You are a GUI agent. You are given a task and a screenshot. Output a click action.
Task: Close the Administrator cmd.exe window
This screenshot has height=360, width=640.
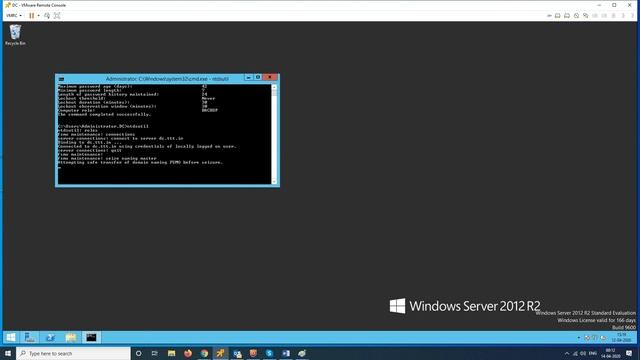[x=270, y=78]
